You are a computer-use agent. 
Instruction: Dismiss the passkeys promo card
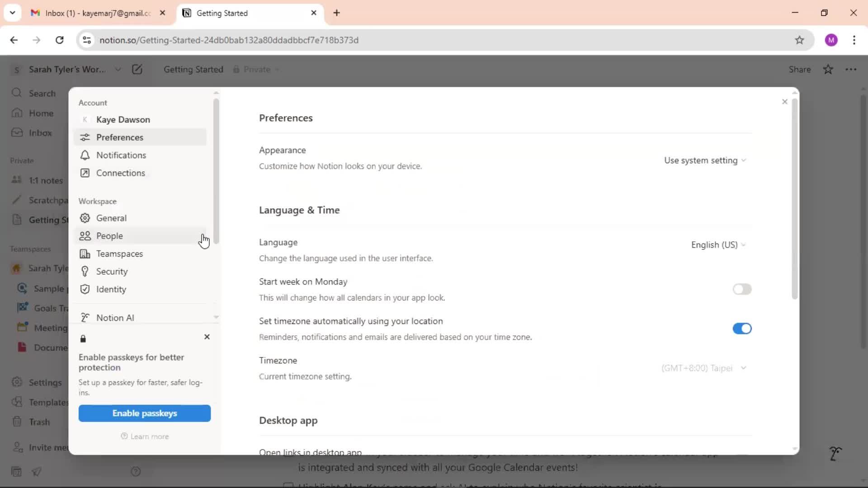point(207,337)
